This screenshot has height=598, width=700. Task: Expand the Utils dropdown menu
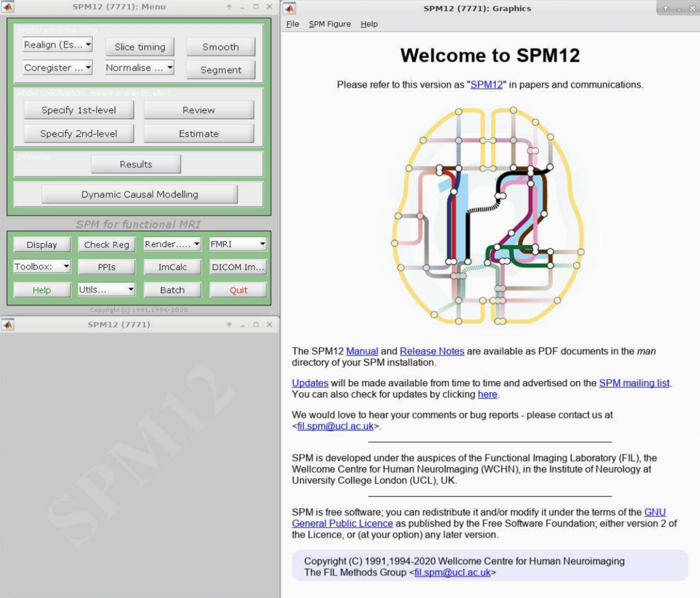[x=106, y=289]
